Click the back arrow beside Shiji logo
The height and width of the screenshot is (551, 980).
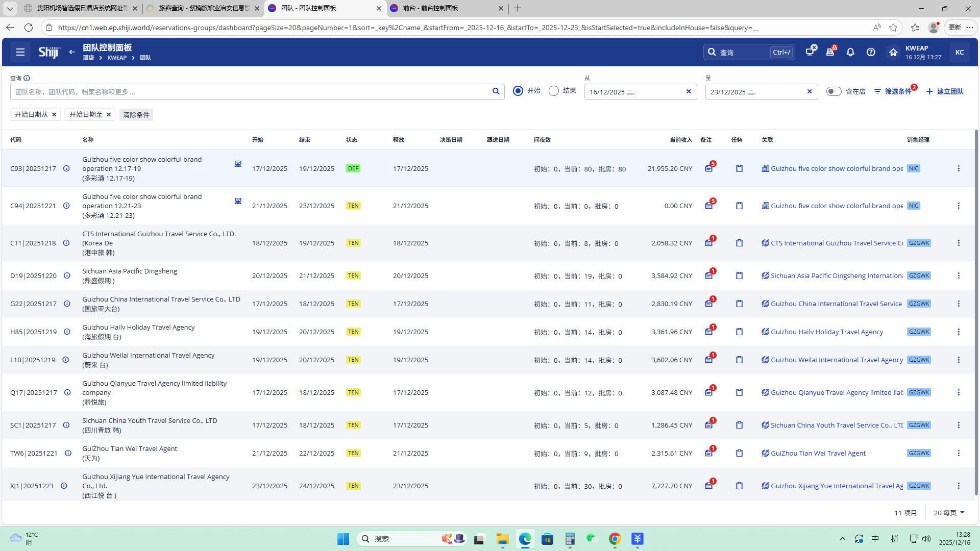coord(72,52)
